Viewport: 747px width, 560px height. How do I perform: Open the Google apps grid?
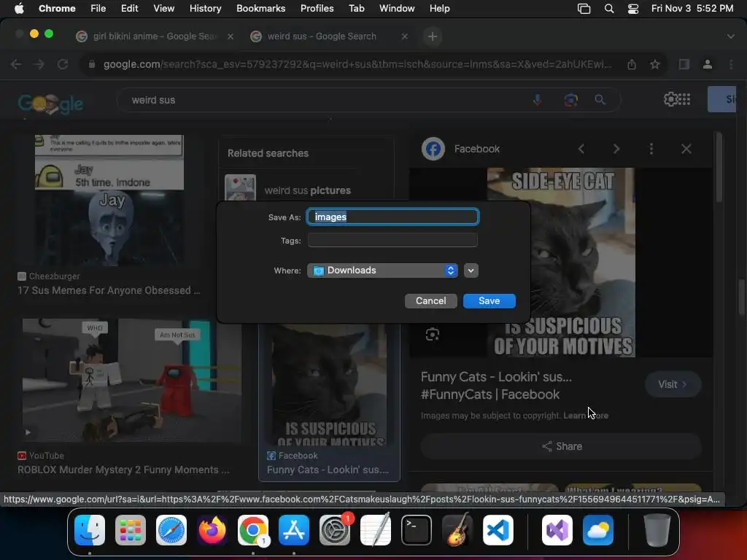[x=684, y=99]
